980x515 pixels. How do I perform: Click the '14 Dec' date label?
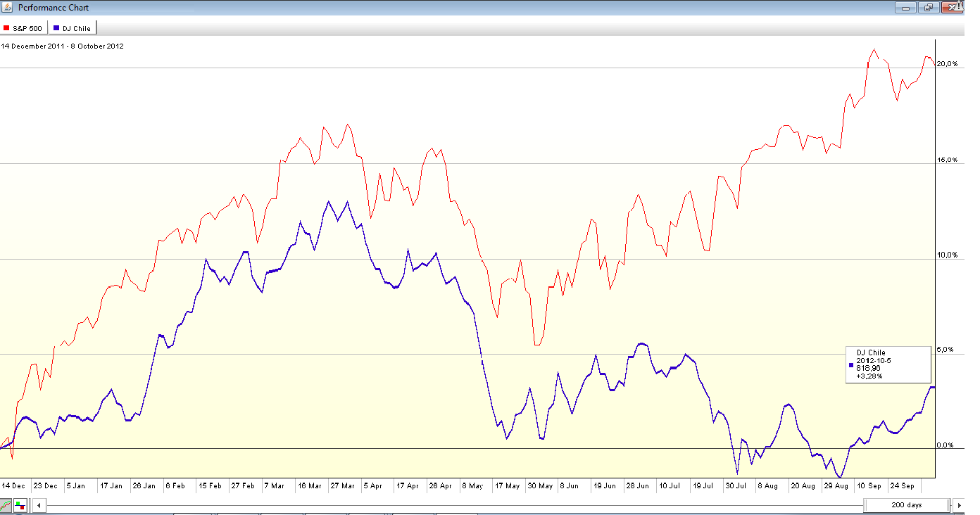pos(13,485)
